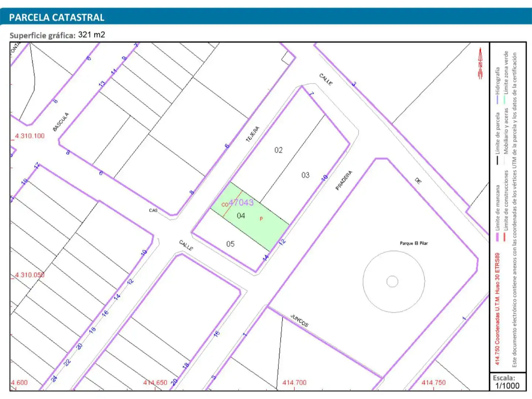Click the red north arrow symbol
The image size is (532, 399).
(480, 64)
